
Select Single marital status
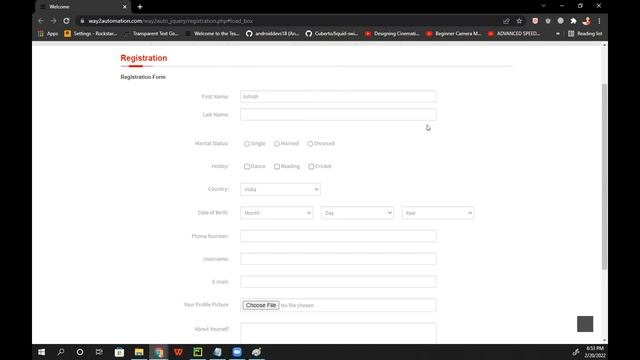pyautogui.click(x=247, y=144)
